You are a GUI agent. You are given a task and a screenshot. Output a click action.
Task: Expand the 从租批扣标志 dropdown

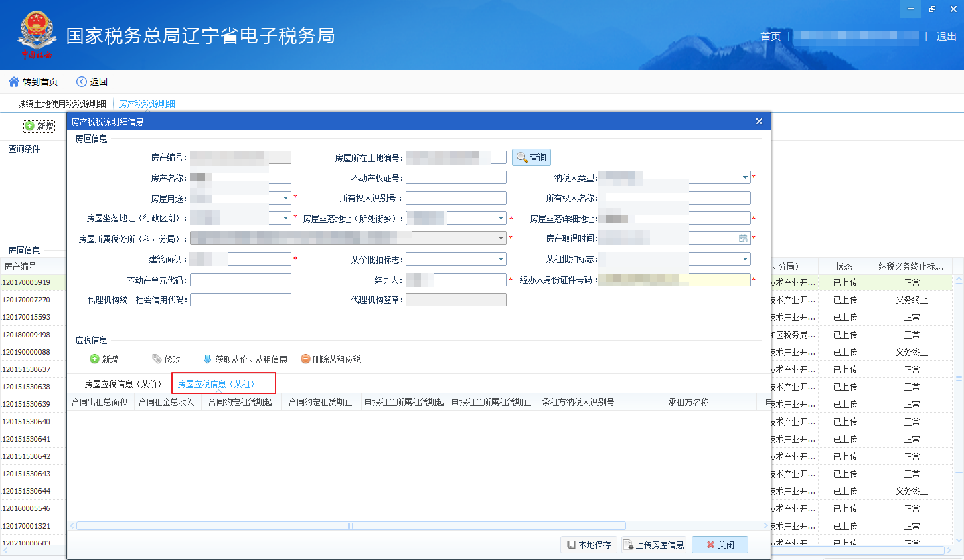(x=746, y=259)
